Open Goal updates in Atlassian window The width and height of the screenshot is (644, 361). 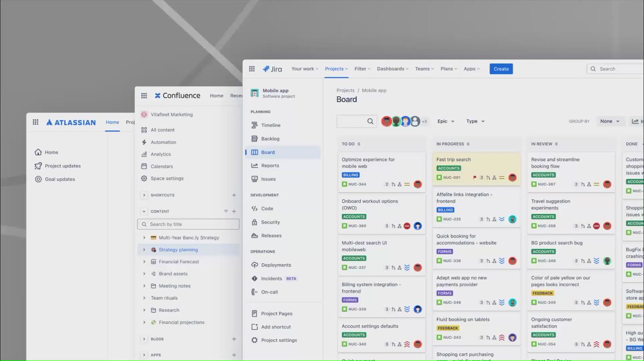click(59, 179)
